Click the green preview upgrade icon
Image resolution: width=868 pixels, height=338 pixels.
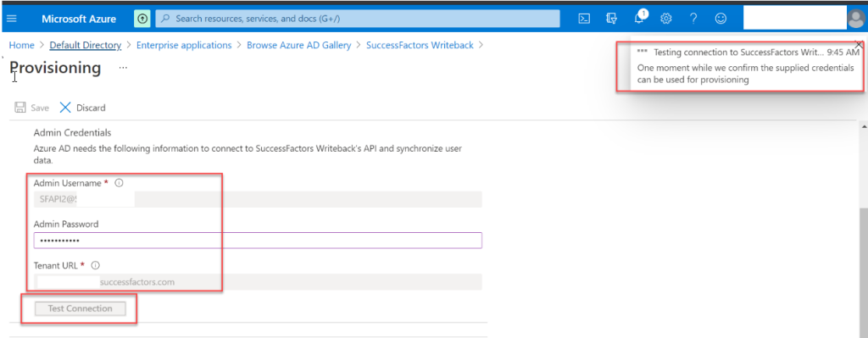coord(142,19)
